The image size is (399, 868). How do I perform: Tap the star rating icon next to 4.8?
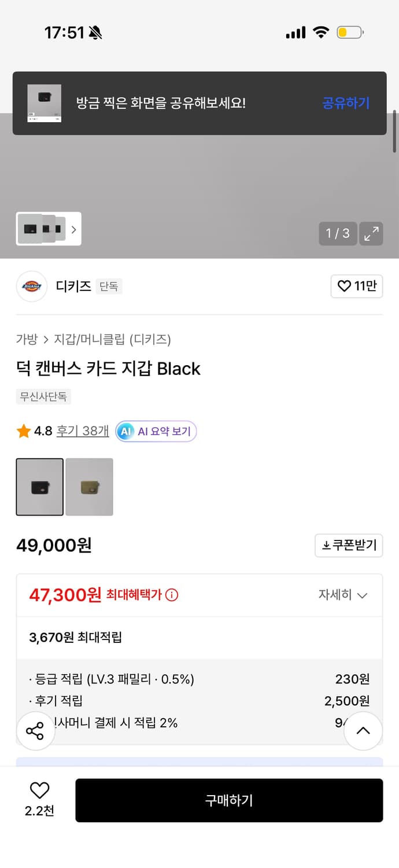click(24, 431)
